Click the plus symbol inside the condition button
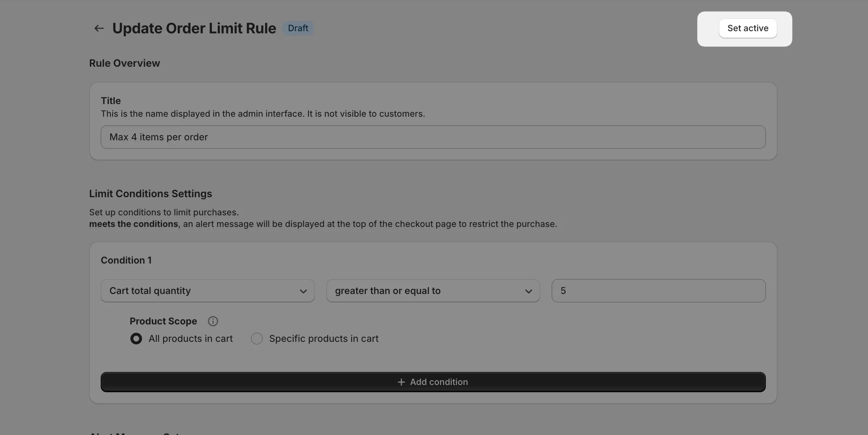 [401, 382]
